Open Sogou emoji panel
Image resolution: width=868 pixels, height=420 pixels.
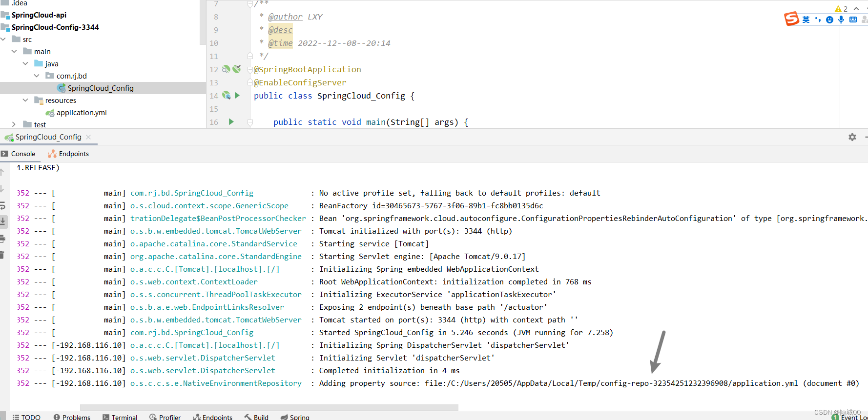[829, 20]
